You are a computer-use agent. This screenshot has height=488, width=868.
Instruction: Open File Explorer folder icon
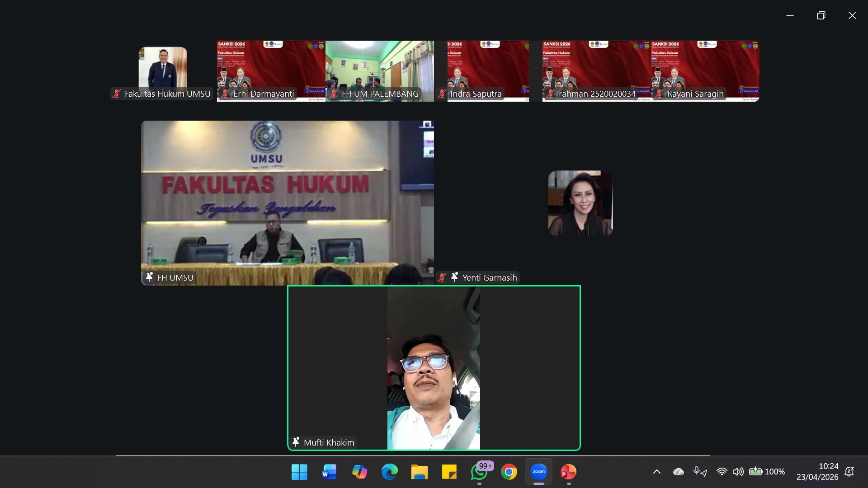click(x=419, y=472)
